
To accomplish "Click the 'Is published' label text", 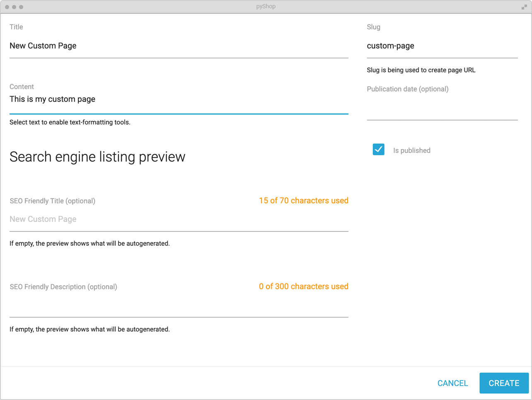I will pyautogui.click(x=411, y=150).
